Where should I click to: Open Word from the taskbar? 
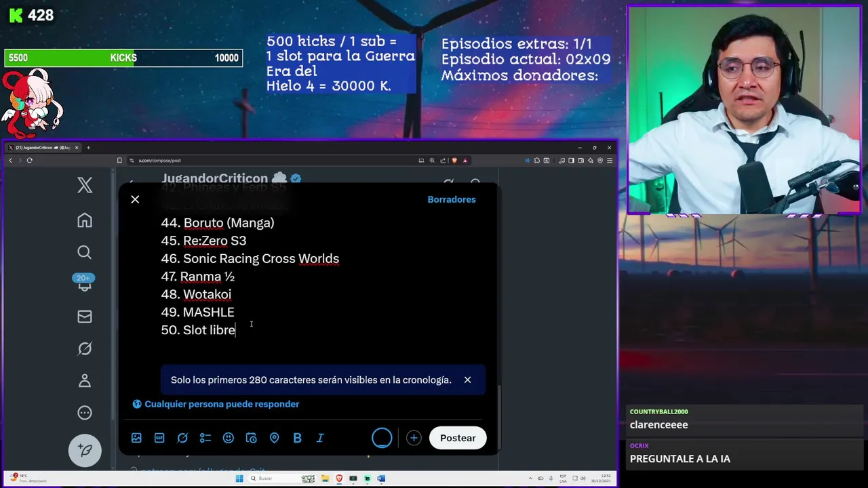(x=381, y=479)
